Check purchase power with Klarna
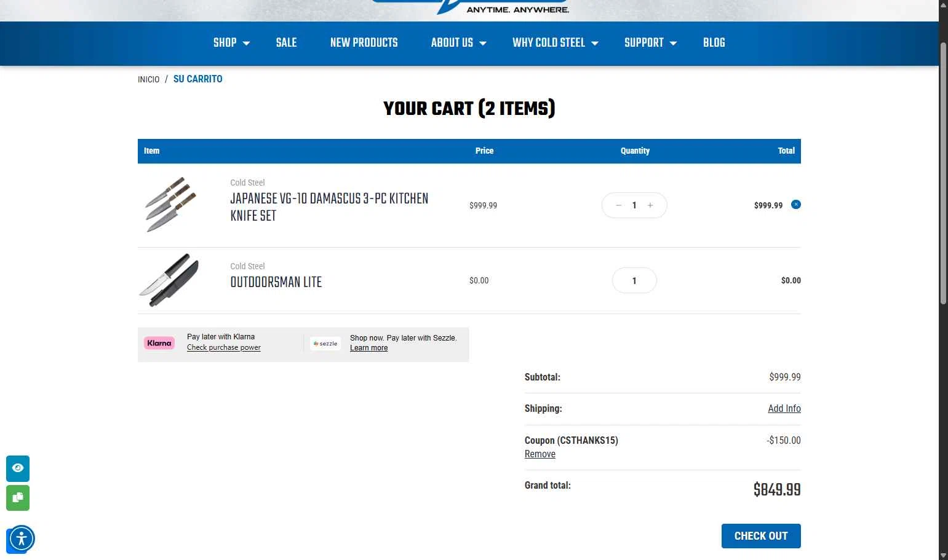 (224, 347)
